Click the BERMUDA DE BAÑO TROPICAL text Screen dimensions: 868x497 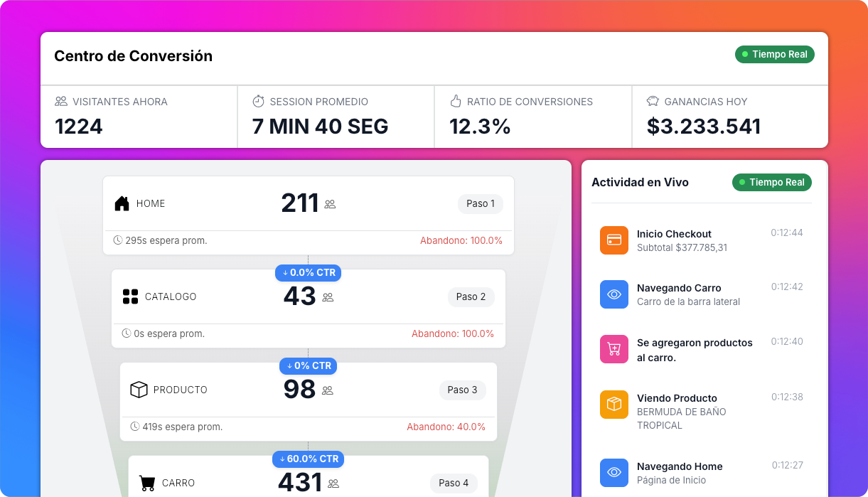pos(681,419)
